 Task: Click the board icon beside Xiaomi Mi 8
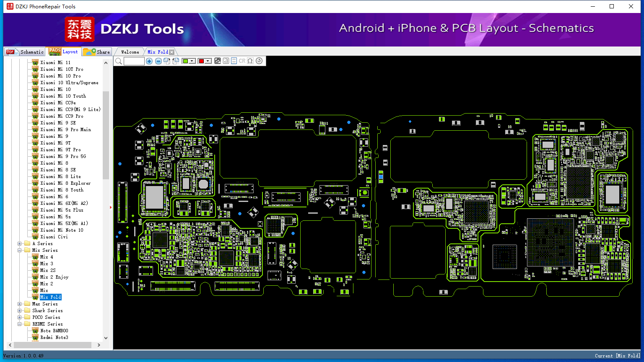click(35, 163)
